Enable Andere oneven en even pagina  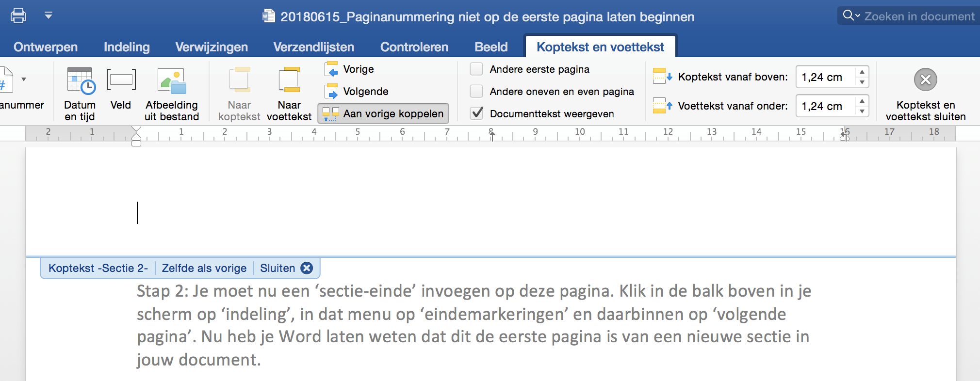pos(477,92)
